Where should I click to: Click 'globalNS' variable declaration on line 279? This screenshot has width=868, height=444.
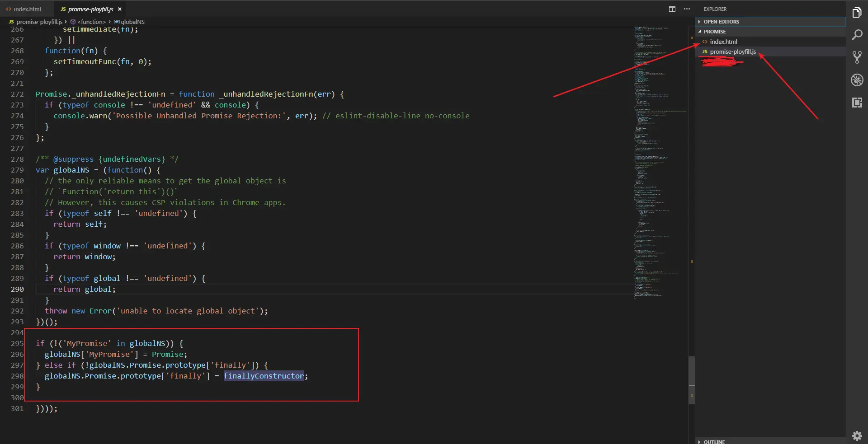(x=71, y=170)
